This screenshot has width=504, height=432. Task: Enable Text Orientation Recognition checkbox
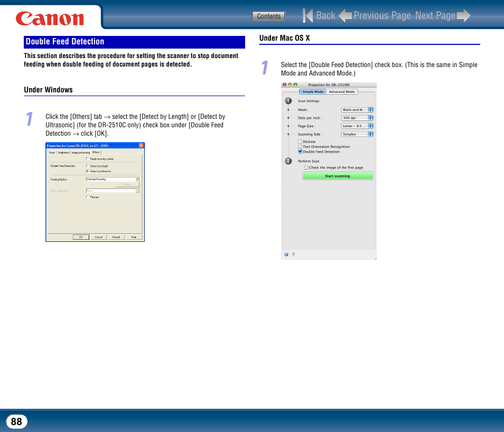point(300,147)
